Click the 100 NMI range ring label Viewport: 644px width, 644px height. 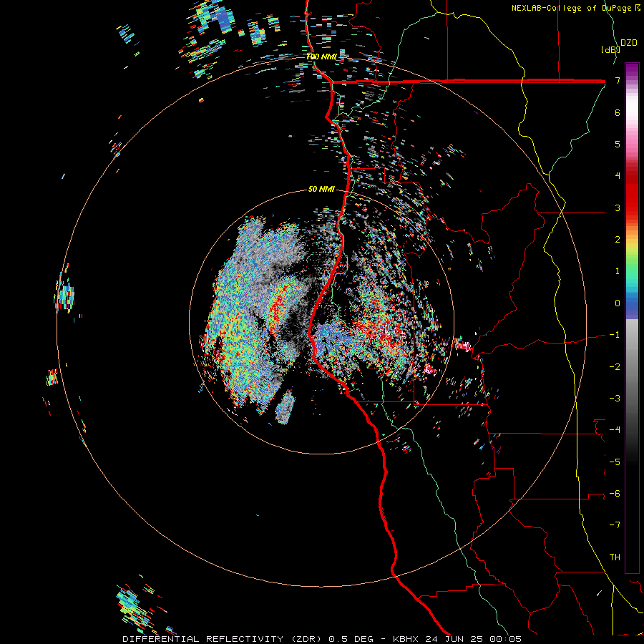coord(321,57)
